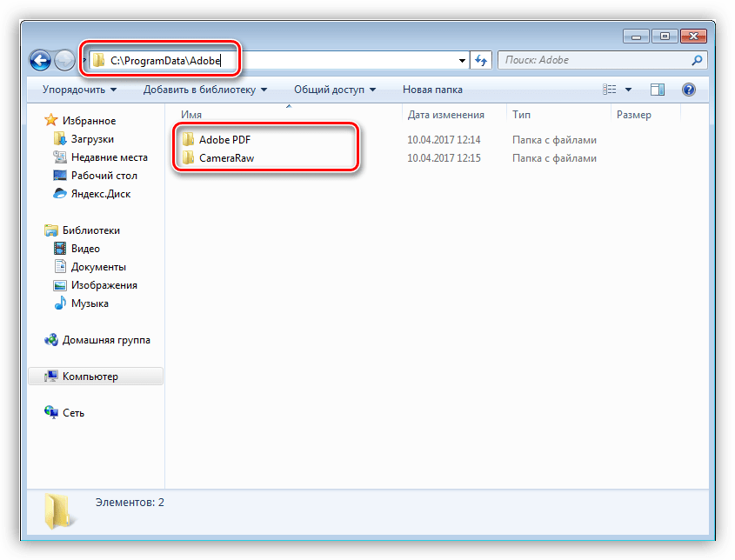This screenshot has width=735, height=560.
Task: Select "Библиотеки" in navigation pane
Action: click(x=91, y=230)
